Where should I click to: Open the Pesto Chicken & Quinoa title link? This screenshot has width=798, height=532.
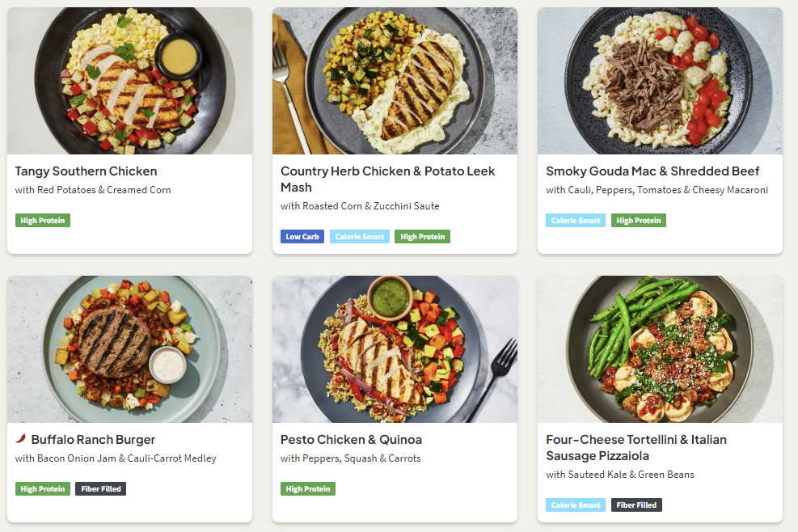351,440
